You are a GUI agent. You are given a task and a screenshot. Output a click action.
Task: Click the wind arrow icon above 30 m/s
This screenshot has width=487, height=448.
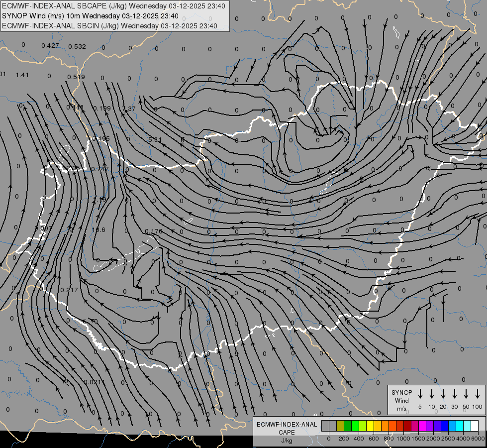[454, 393]
